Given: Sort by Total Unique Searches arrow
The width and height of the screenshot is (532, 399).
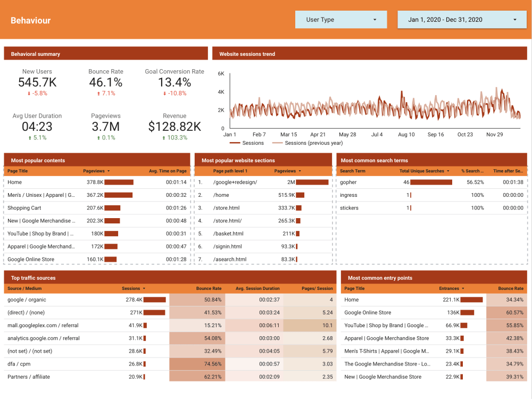Looking at the screenshot, I should 448,171.
